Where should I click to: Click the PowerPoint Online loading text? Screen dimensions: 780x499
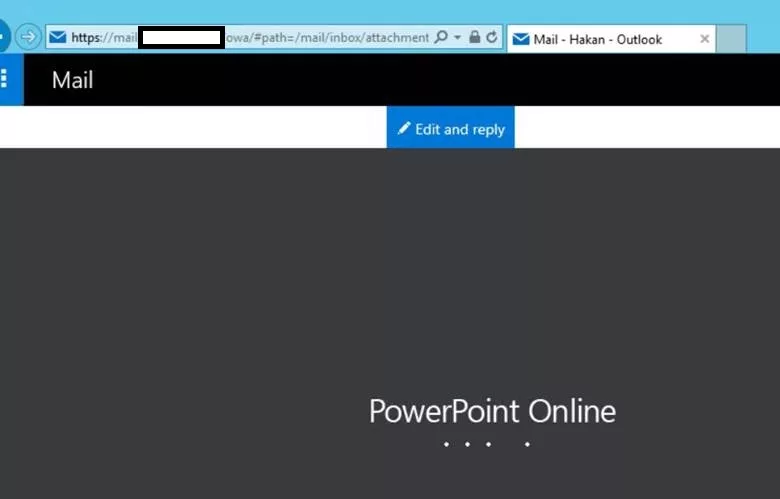tap(492, 411)
